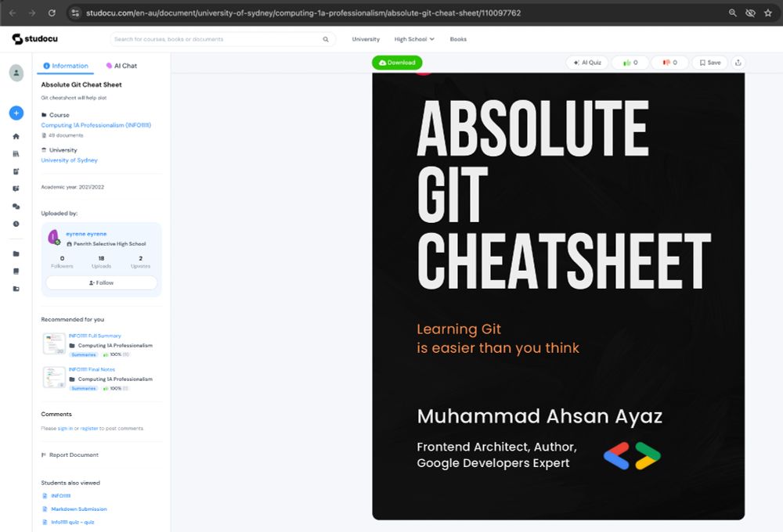
Task: Open Markdown Submission document link
Action: click(79, 509)
